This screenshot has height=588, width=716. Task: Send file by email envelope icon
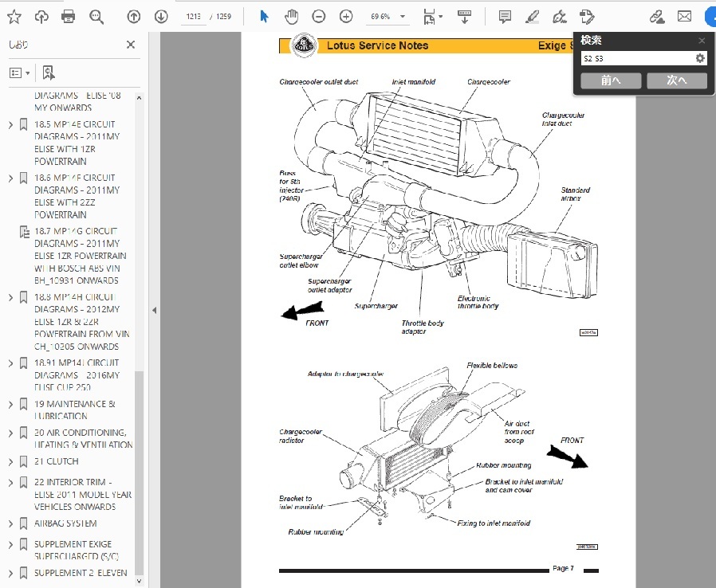point(684,17)
